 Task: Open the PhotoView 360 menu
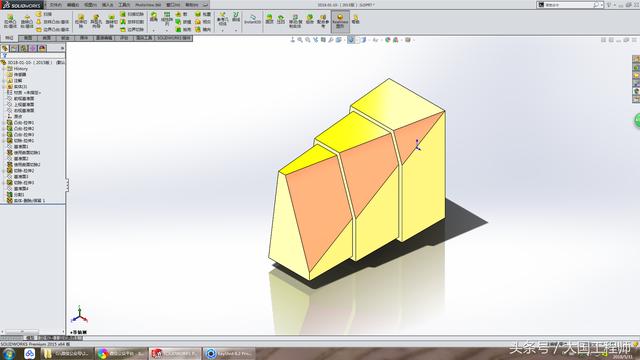point(148,5)
